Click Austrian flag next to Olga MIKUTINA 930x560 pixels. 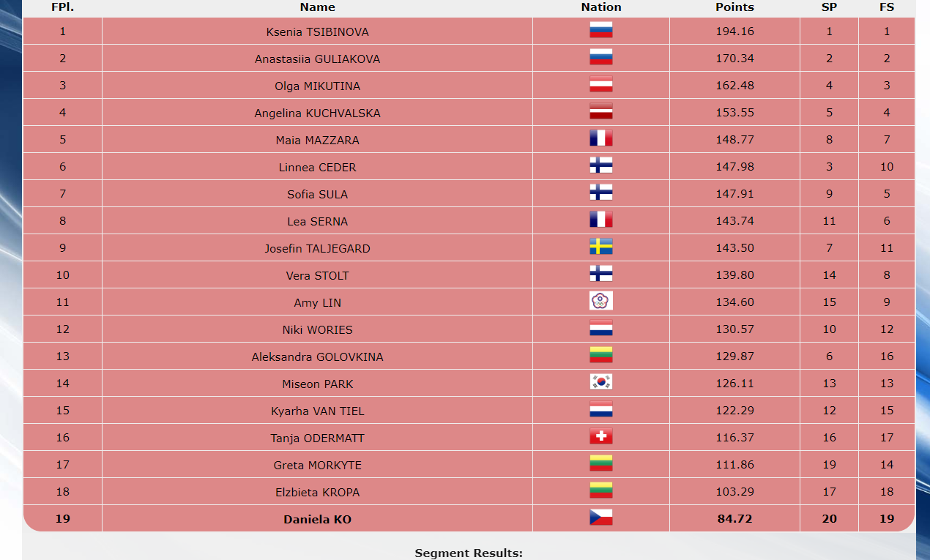click(601, 84)
